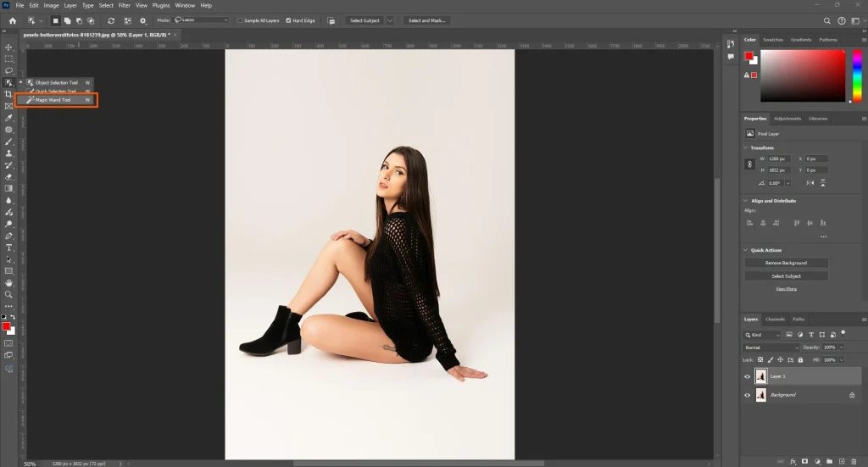Viewport: 868px width, 467px height.
Task: Add layer mask icon in Layers panel
Action: click(805, 461)
